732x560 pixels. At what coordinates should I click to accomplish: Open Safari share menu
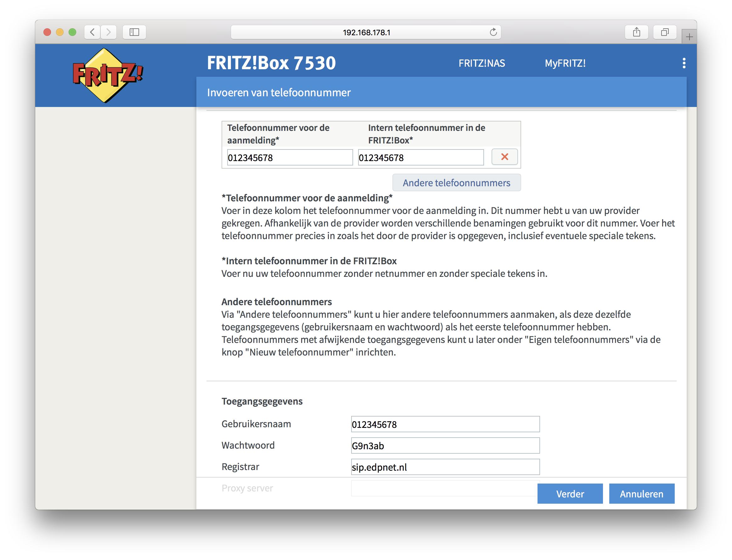636,32
